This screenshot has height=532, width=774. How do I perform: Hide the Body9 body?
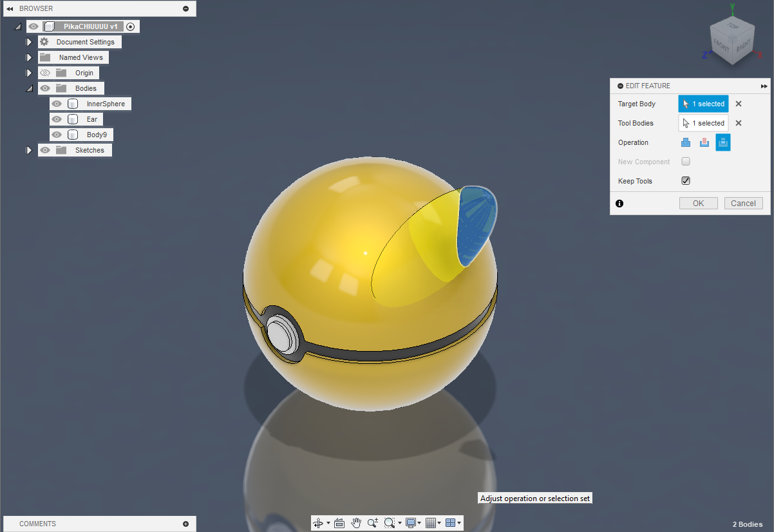pos(57,135)
